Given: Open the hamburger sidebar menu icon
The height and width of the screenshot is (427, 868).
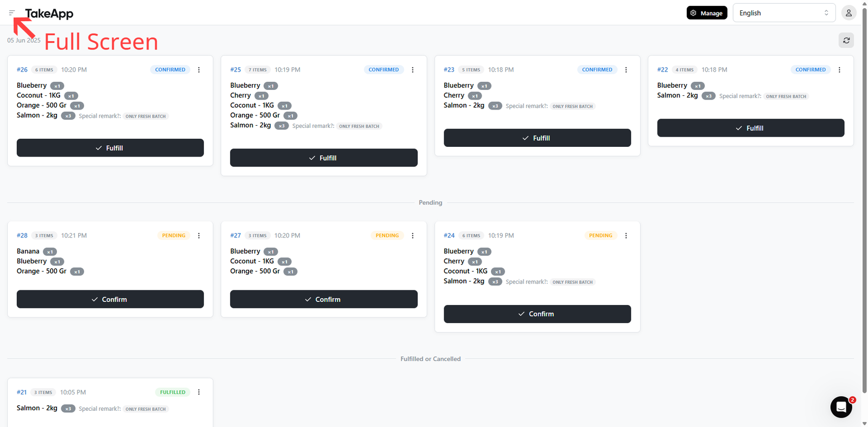Looking at the screenshot, I should coord(11,13).
